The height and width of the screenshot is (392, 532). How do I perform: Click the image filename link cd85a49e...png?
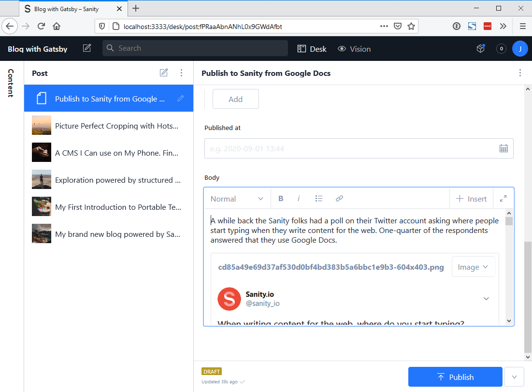pos(331,267)
